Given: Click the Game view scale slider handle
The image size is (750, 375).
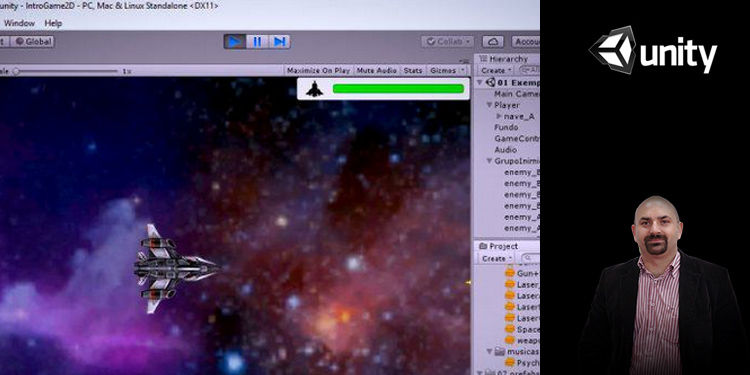Looking at the screenshot, I should pos(16,71).
